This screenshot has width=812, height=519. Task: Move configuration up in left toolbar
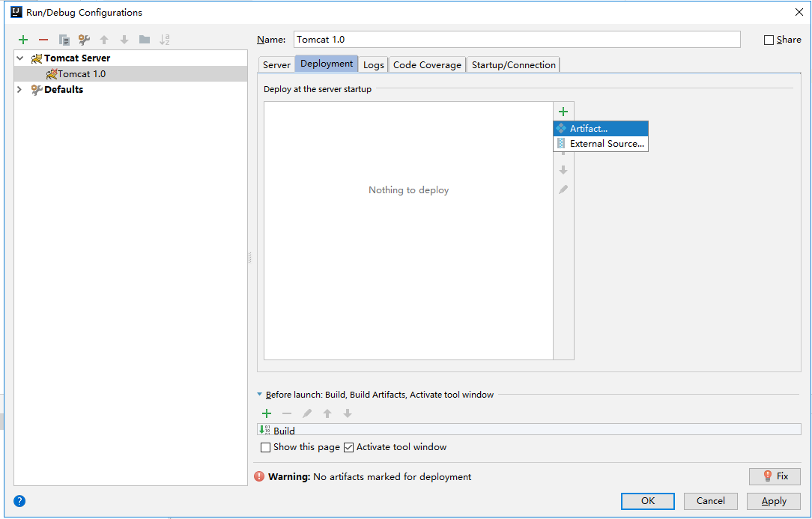point(104,40)
